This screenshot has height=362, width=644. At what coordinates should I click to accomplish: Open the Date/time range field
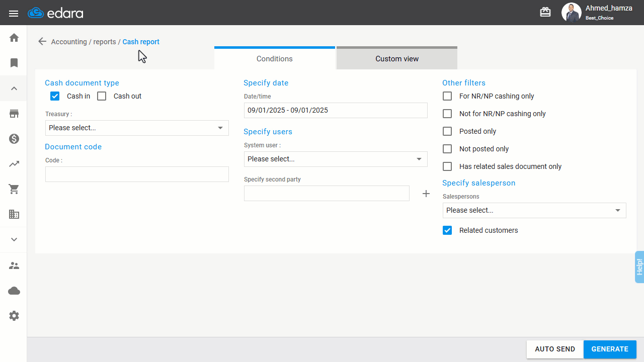[336, 110]
